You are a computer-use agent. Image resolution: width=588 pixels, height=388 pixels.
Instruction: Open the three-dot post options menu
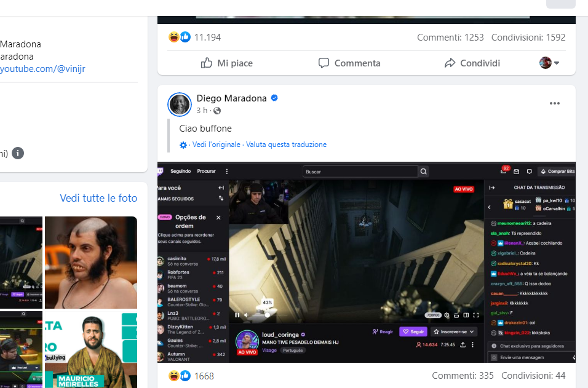(555, 103)
